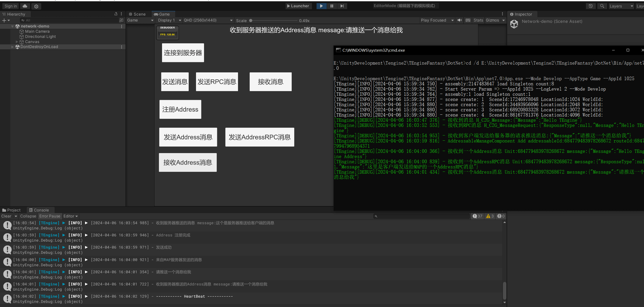Click the 发送Address消息 button

pos(188,137)
